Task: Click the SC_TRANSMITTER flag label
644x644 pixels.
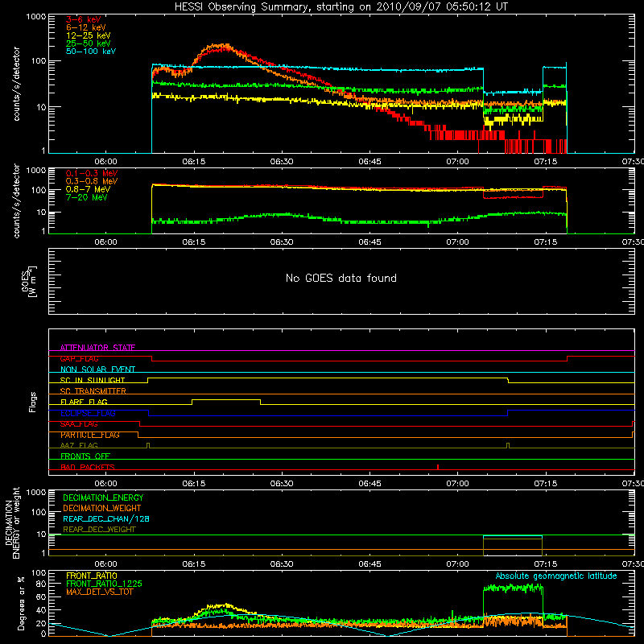Action: click(x=93, y=391)
